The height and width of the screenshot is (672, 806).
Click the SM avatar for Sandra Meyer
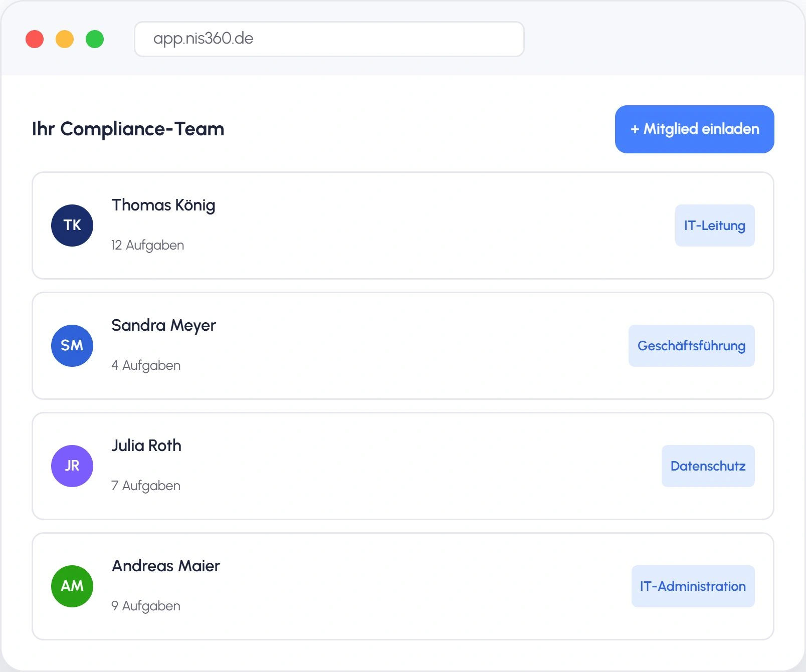(x=72, y=346)
